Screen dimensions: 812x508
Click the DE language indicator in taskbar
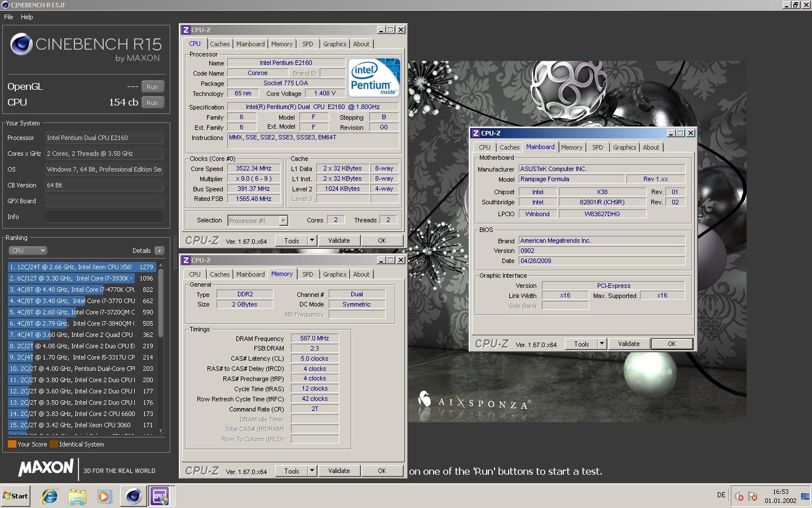(721, 495)
